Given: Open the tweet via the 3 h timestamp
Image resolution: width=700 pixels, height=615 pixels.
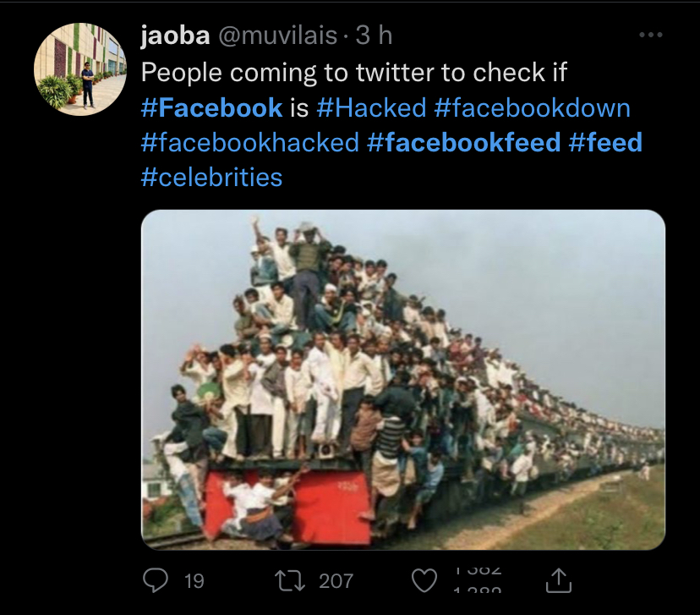Looking at the screenshot, I should (x=374, y=36).
